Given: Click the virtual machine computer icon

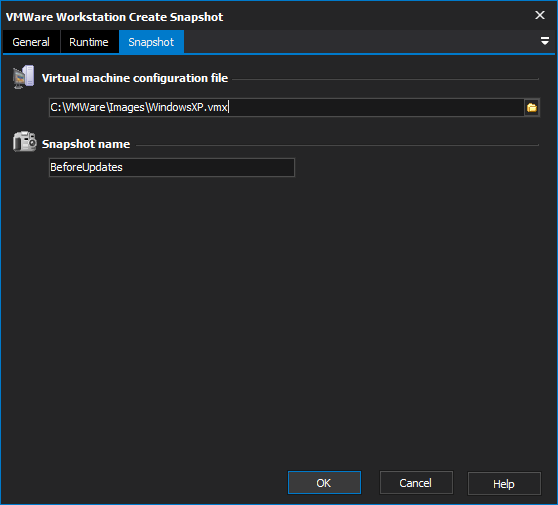Looking at the screenshot, I should (x=23, y=77).
